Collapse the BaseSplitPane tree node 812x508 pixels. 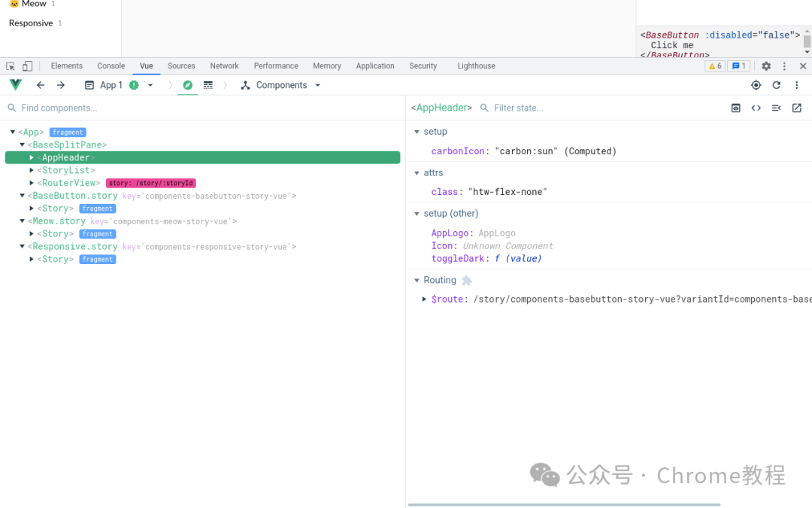click(22, 144)
